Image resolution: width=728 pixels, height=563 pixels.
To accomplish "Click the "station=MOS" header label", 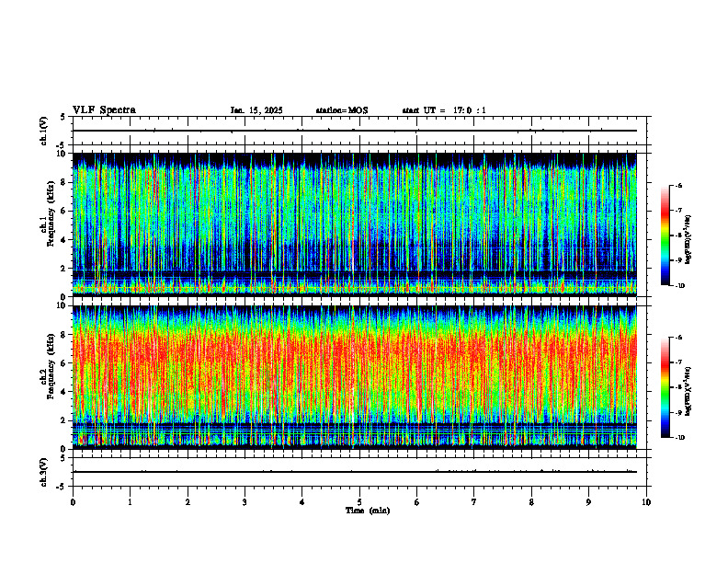I will tap(342, 110).
